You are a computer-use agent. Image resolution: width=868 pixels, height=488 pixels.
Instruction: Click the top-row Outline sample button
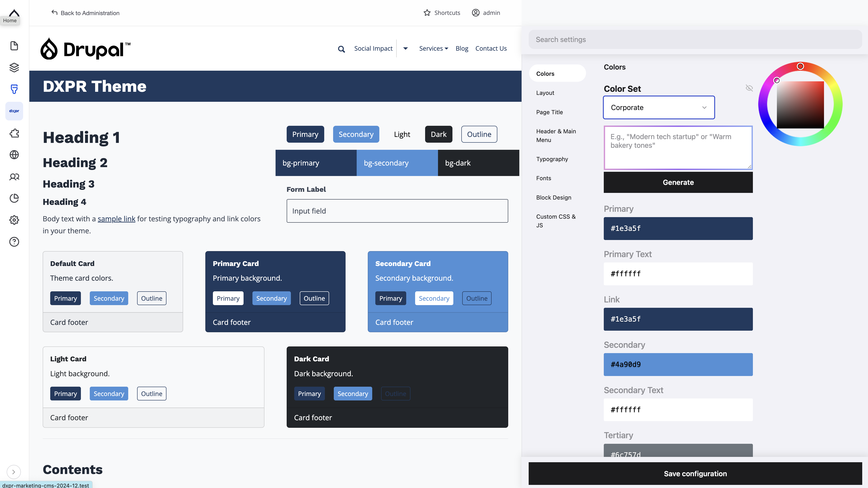[479, 134]
